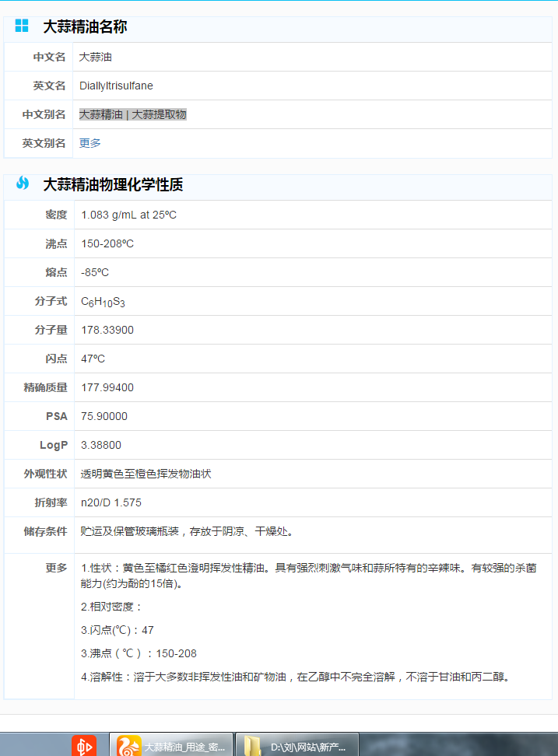The image size is (558, 756).
Task: Click the 折射率 row label
Action: tap(51, 502)
